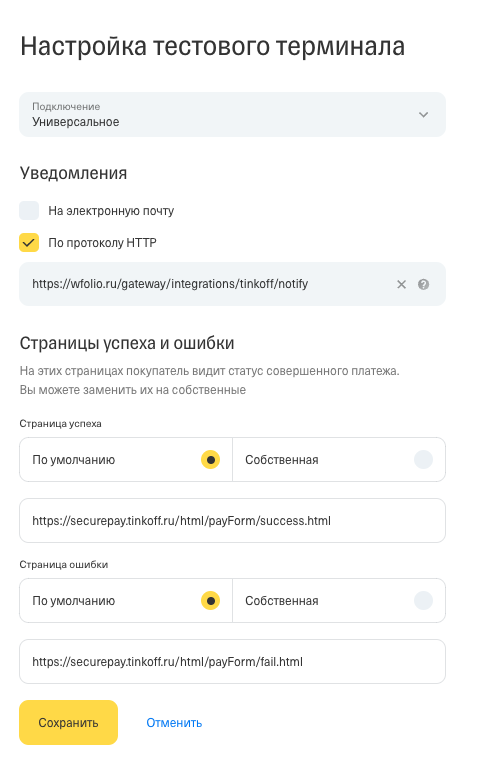
Task: Focus the wfolio.ru notify URL field
Action: (232, 284)
